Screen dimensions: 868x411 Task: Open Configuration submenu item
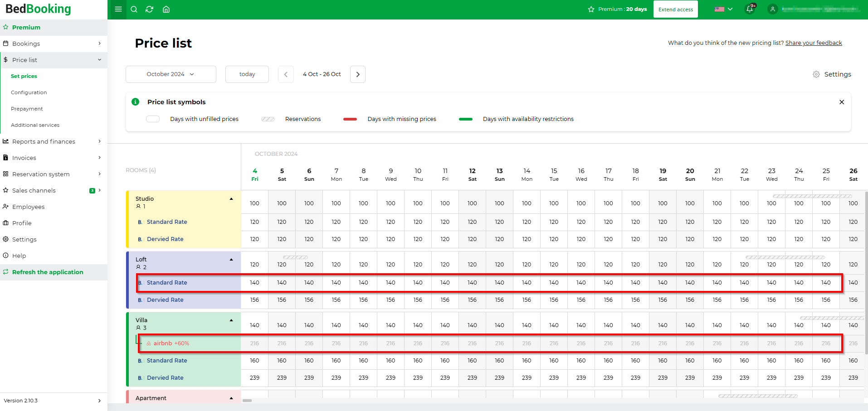click(x=29, y=92)
